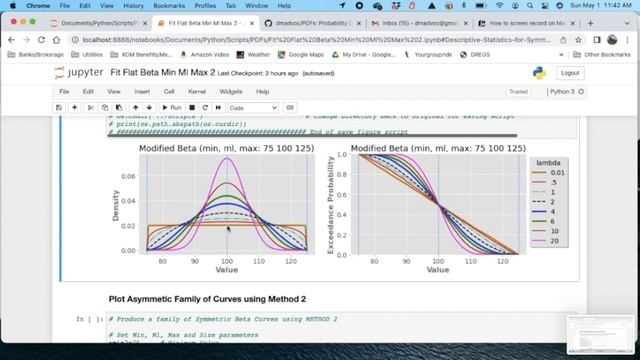Open the DREGS bookmark
This screenshot has width=640, height=360.
pyautogui.click(x=475, y=55)
